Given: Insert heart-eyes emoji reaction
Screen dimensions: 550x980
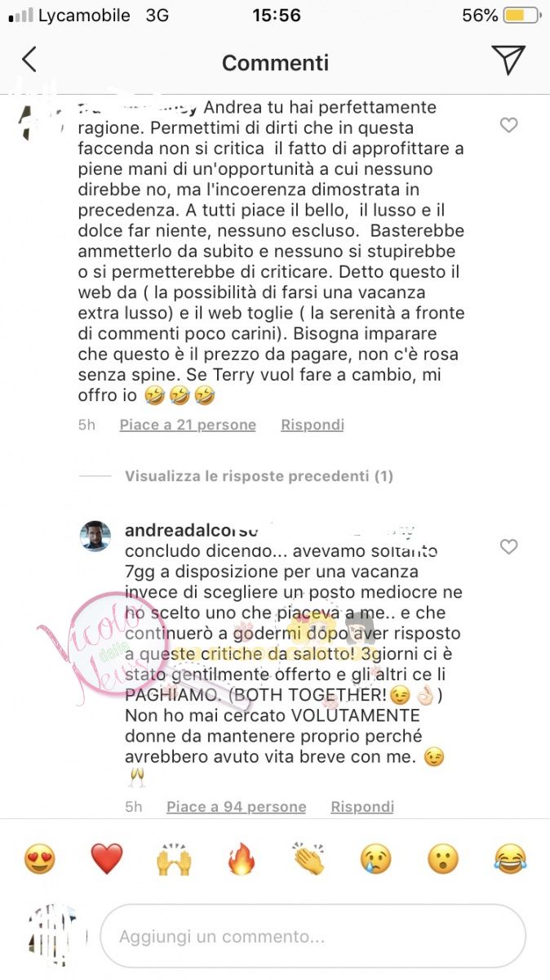Looking at the screenshot, I should tap(39, 859).
